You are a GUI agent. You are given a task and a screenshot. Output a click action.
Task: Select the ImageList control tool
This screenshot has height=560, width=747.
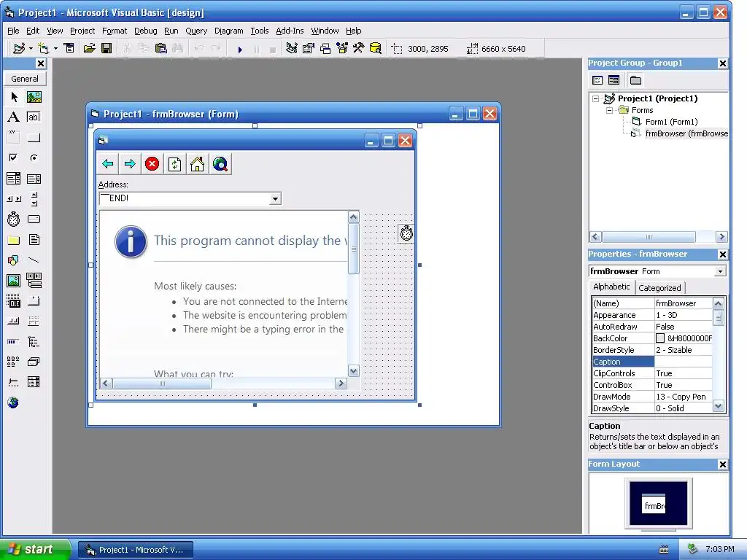34,362
